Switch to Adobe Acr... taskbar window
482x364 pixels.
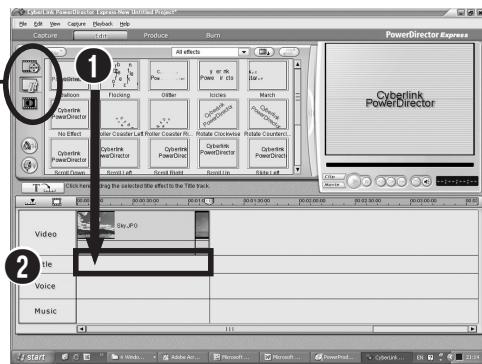click(x=183, y=357)
